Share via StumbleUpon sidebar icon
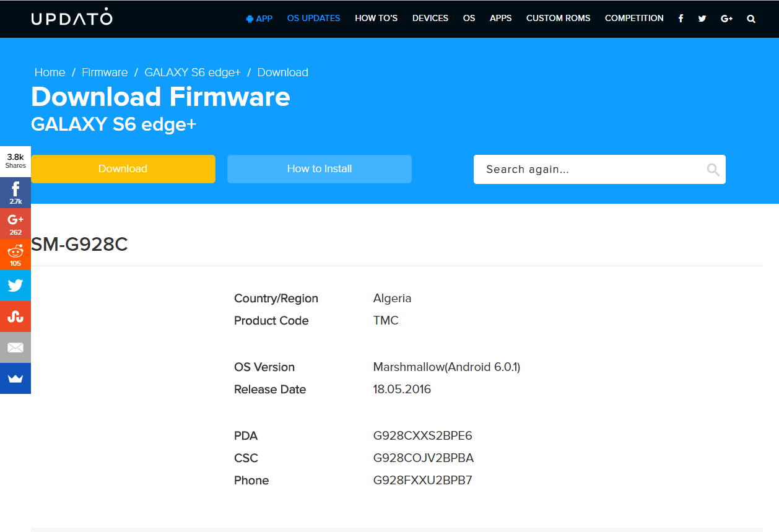Viewport: 779px width, 532px height. point(15,316)
